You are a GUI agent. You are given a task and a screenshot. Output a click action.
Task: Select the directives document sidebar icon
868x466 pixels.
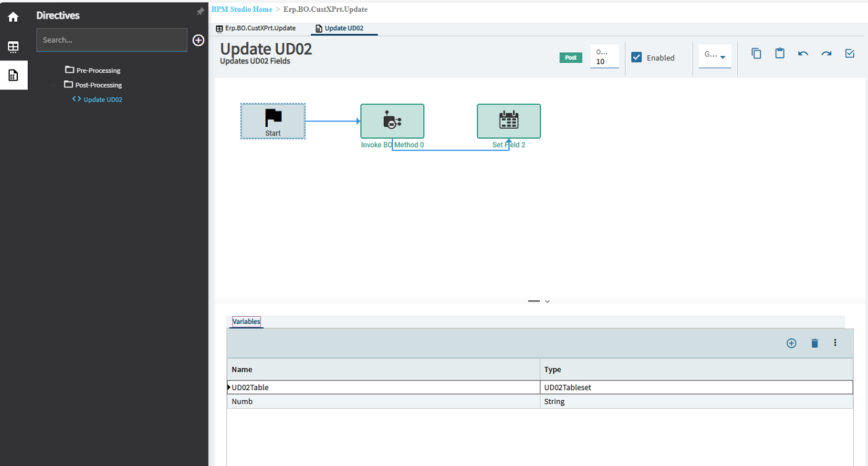13,76
